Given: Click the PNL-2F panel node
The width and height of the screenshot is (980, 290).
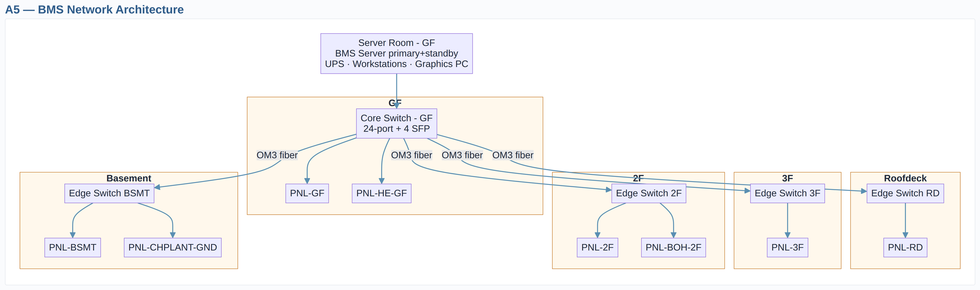Looking at the screenshot, I should [597, 248].
